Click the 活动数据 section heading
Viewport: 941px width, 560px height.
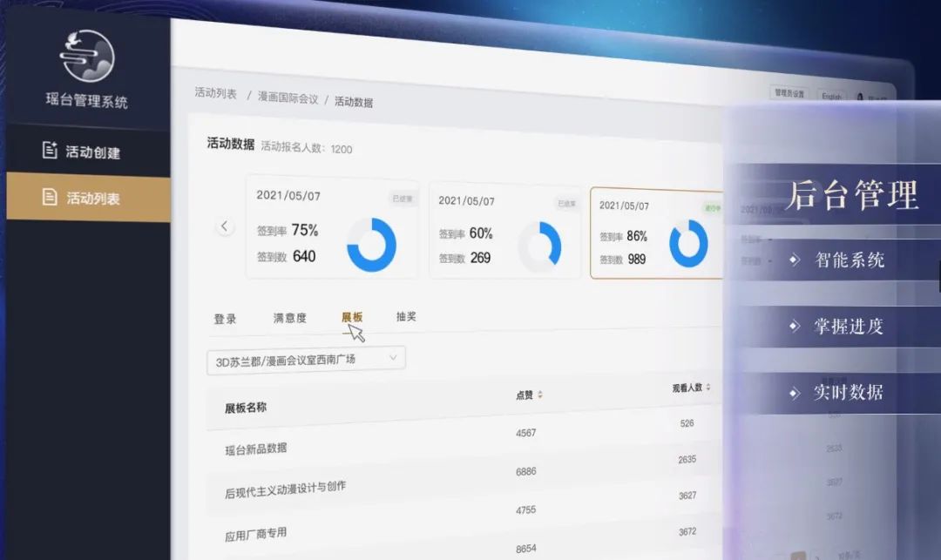pyautogui.click(x=230, y=144)
